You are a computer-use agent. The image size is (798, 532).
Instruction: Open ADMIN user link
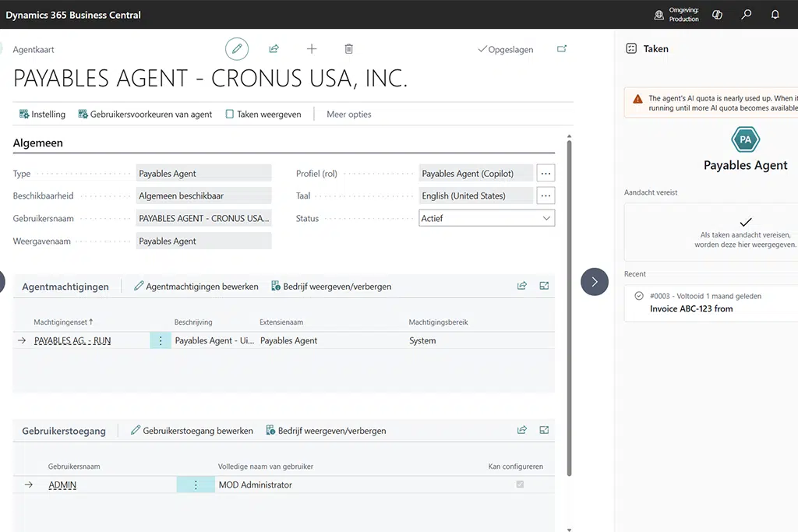(x=62, y=485)
